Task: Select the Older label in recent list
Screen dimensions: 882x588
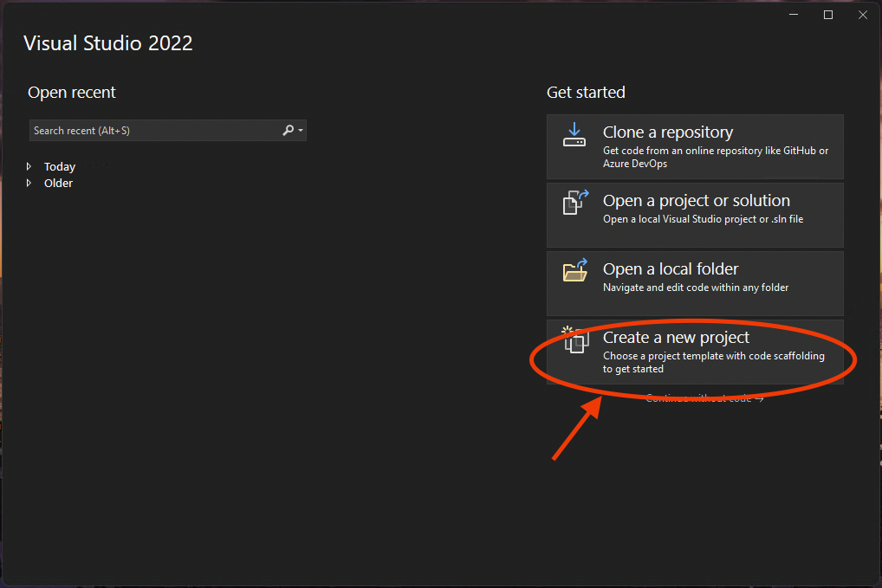Action: tap(58, 184)
